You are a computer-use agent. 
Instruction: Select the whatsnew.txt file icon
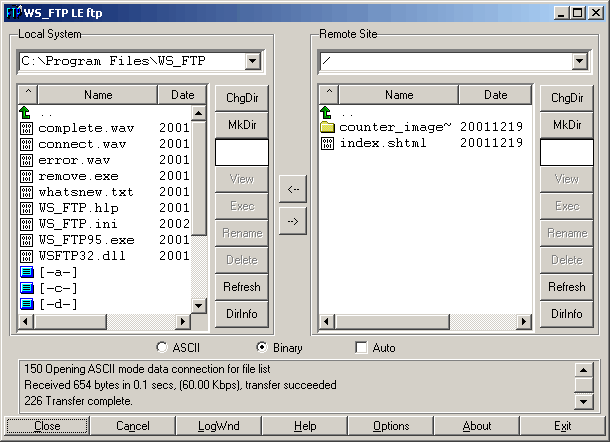coord(26,192)
